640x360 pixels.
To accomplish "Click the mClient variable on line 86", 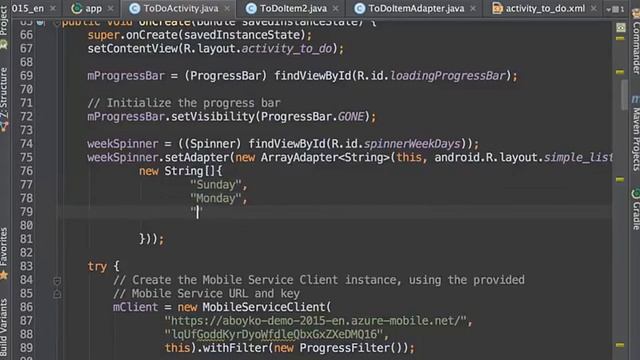I will (135, 307).
